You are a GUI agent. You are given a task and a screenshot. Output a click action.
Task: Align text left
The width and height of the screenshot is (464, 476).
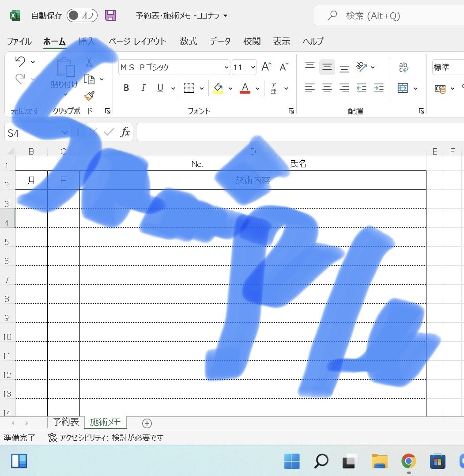310,88
